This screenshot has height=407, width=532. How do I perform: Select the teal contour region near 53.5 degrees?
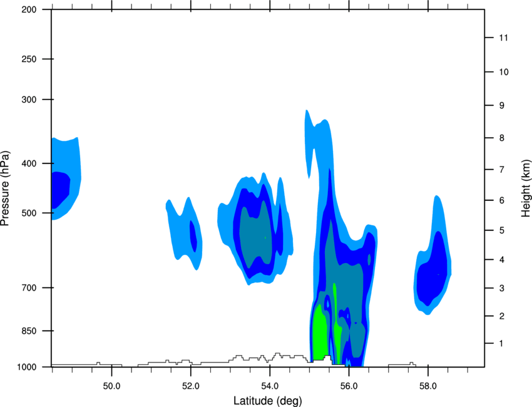tap(256, 234)
